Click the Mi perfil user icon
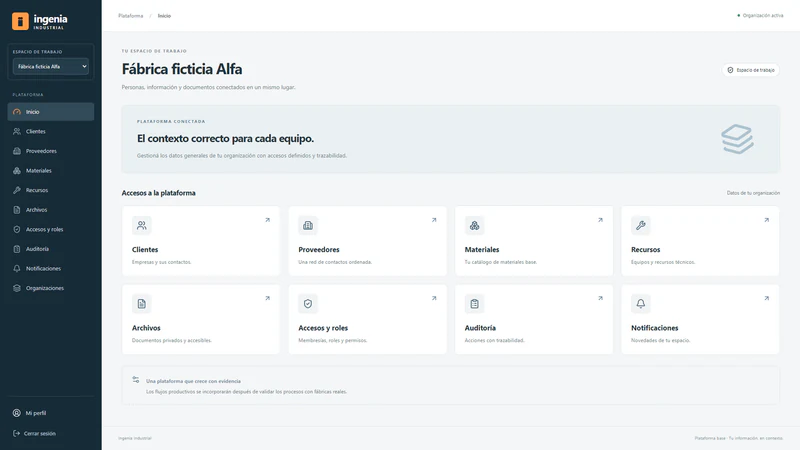The width and height of the screenshot is (800, 450). (x=17, y=413)
